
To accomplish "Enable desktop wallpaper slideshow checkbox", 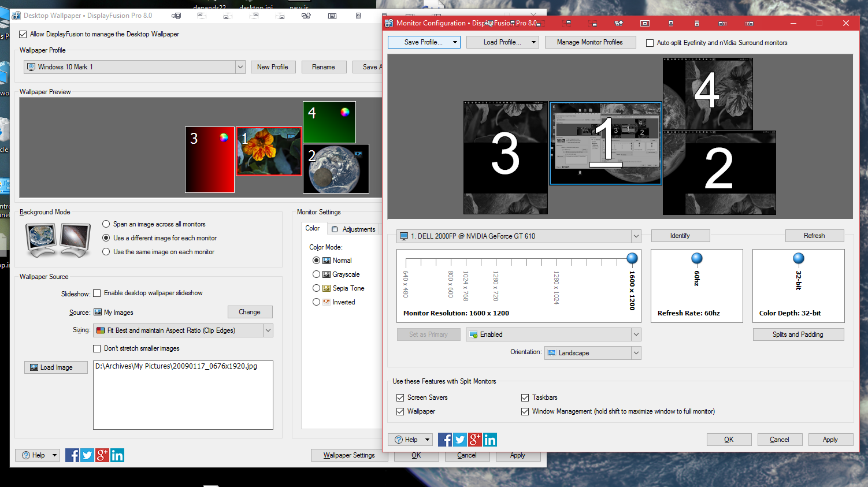I will pyautogui.click(x=97, y=293).
